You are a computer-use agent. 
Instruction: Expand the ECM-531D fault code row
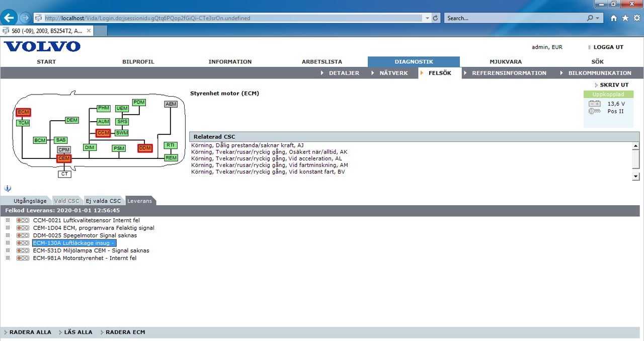(x=8, y=250)
